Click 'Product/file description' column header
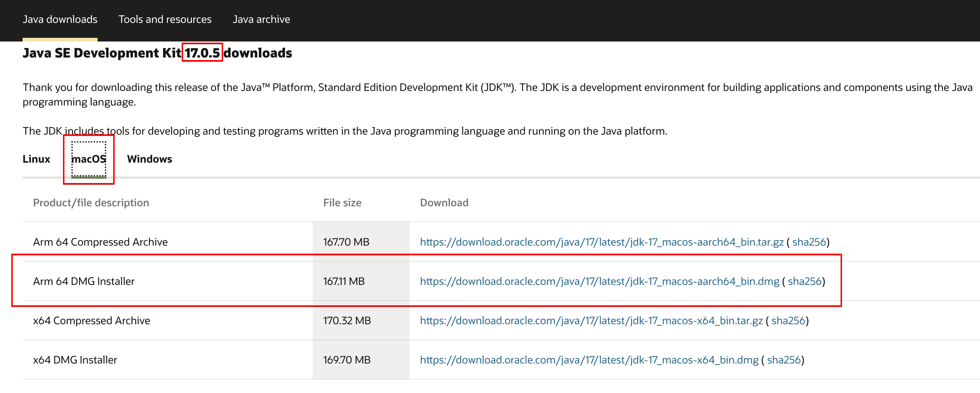 coord(91,202)
